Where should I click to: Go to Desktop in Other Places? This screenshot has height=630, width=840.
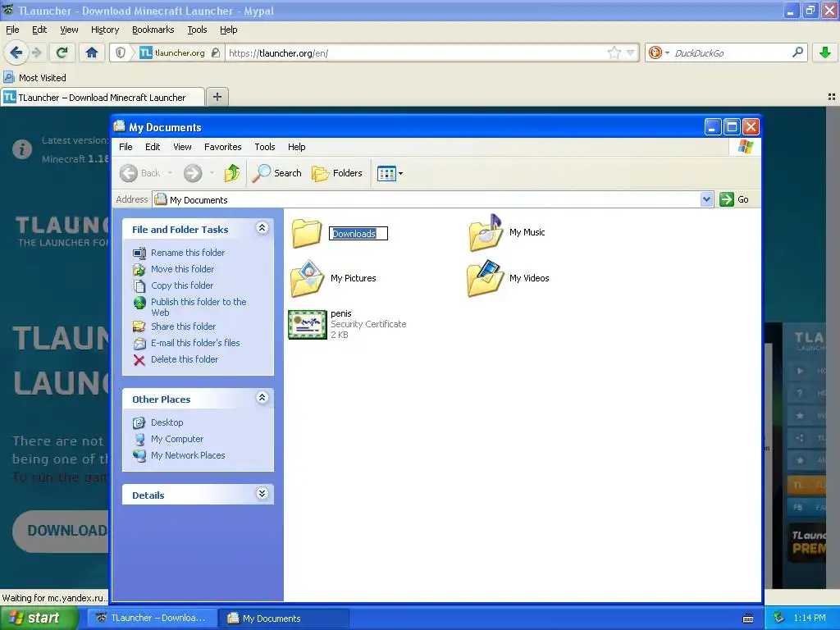tap(167, 422)
